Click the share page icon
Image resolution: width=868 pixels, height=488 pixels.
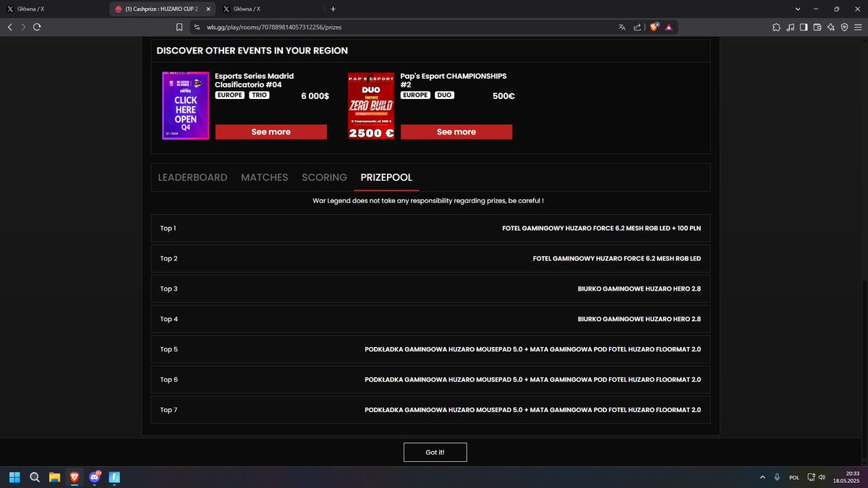click(637, 27)
